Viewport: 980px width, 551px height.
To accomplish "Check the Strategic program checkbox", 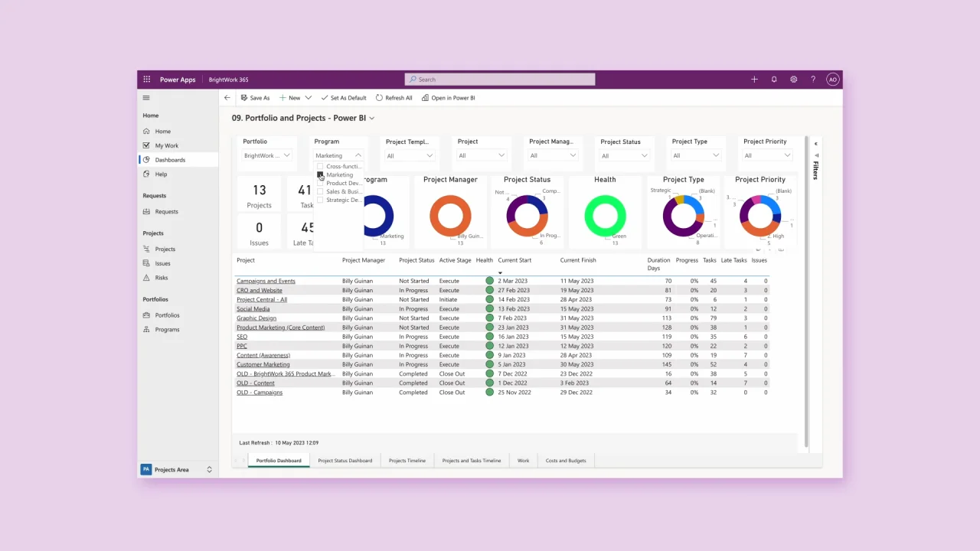I will tap(320, 200).
